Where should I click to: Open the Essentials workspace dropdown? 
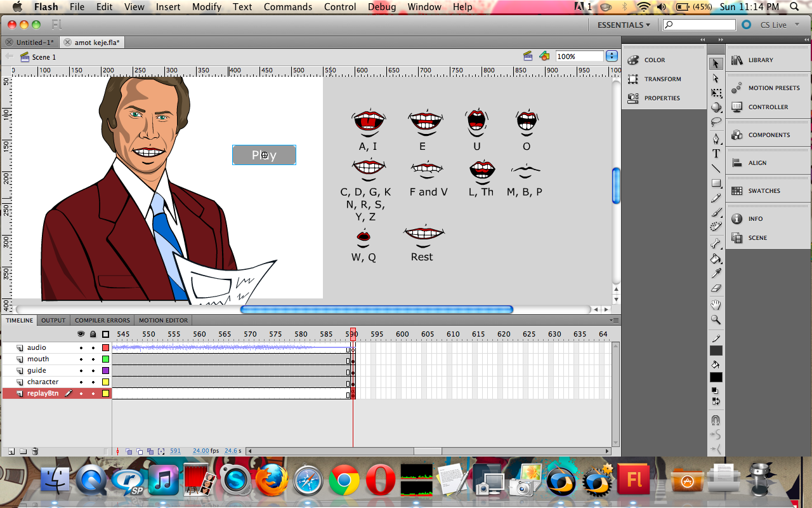point(622,25)
